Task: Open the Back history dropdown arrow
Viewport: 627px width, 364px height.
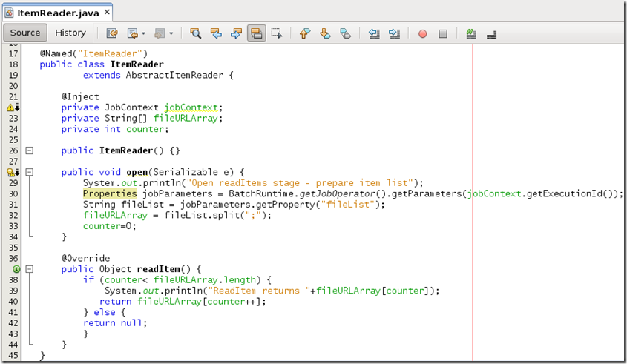Action: [x=142, y=33]
